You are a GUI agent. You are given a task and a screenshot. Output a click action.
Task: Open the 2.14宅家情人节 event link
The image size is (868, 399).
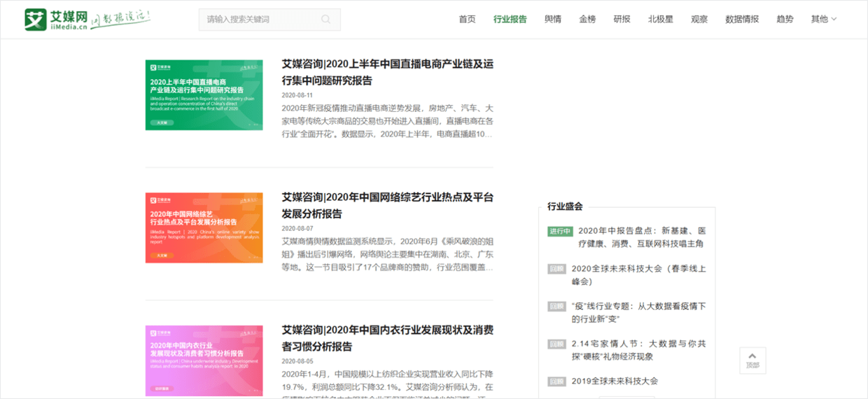(x=639, y=350)
